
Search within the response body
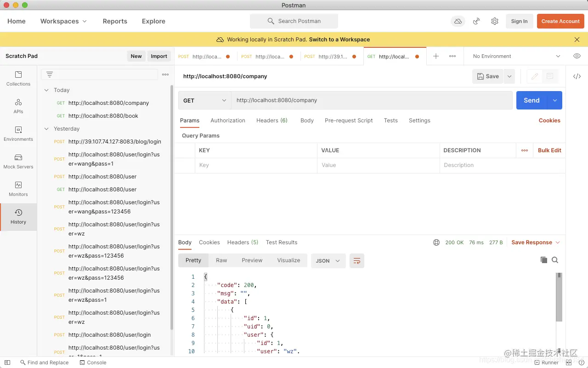tap(555, 260)
